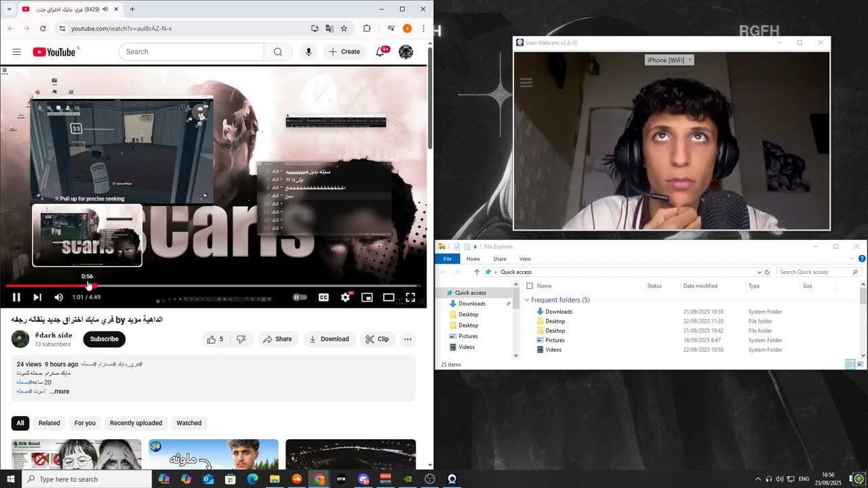This screenshot has width=868, height=488.
Task: Search with your voice microphone icon
Action: [309, 52]
